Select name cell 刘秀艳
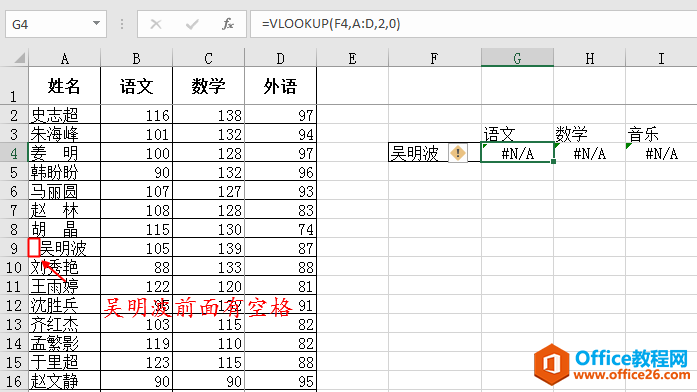 [x=64, y=267]
